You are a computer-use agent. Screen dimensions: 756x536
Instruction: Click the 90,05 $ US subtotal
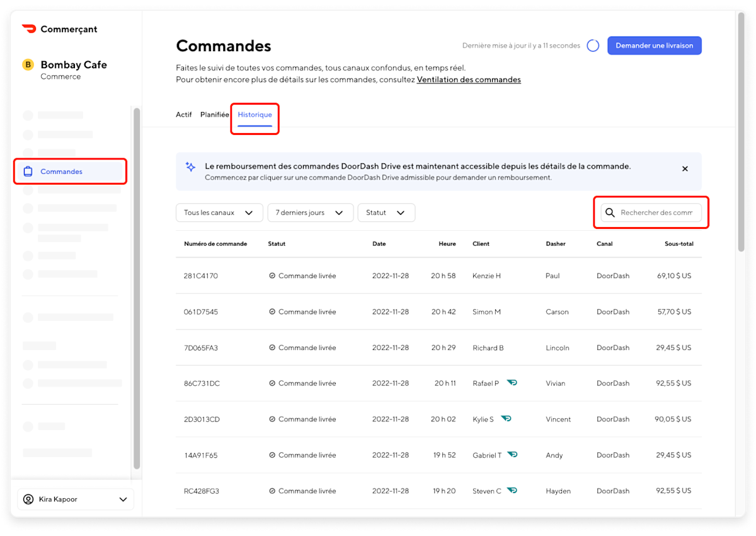tap(673, 419)
